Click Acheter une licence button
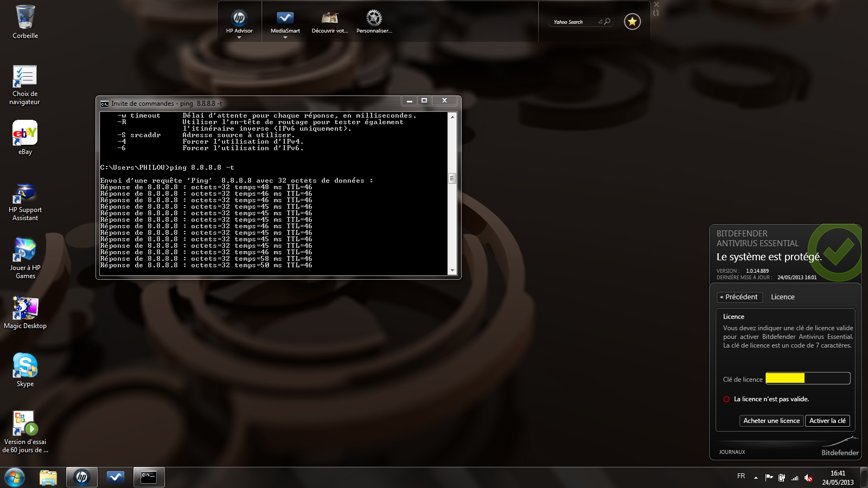The width and height of the screenshot is (868, 488). (x=771, y=421)
